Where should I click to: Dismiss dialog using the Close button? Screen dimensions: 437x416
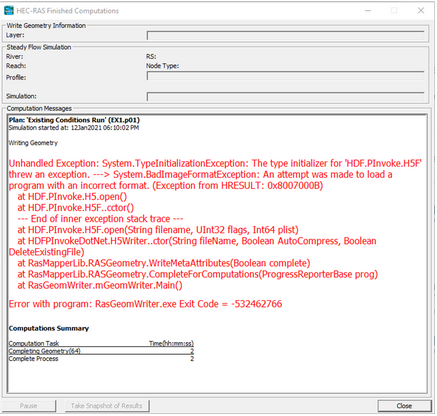pos(404,406)
